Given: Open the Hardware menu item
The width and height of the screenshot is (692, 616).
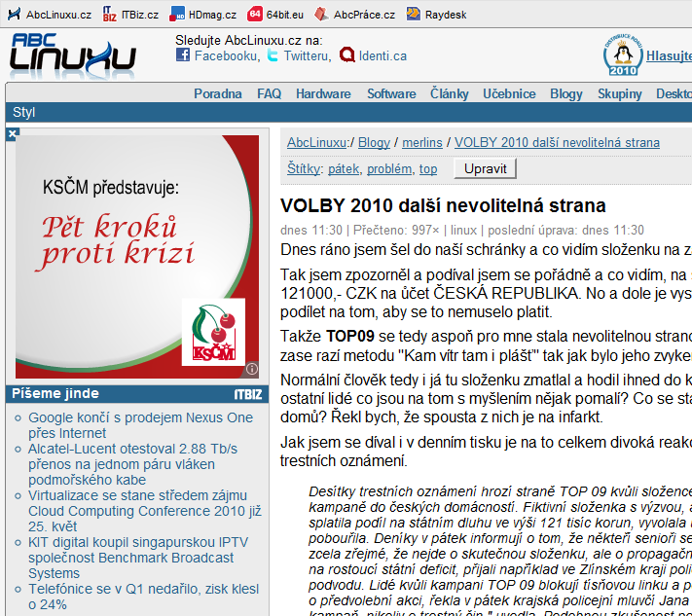Looking at the screenshot, I should (323, 93).
